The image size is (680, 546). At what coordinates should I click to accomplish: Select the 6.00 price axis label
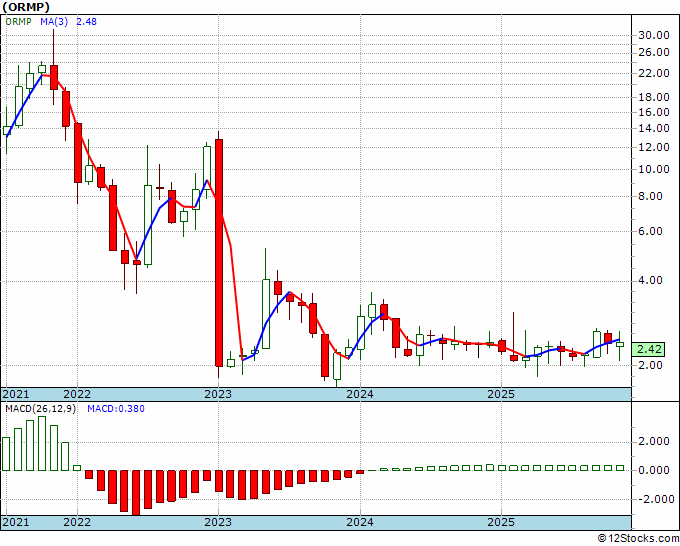coord(651,231)
